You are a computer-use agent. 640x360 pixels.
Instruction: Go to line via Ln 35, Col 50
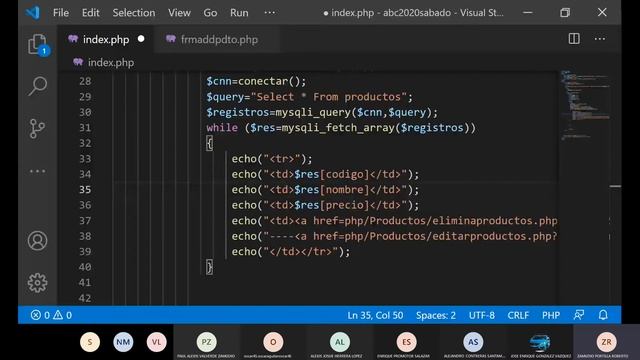tap(375, 315)
